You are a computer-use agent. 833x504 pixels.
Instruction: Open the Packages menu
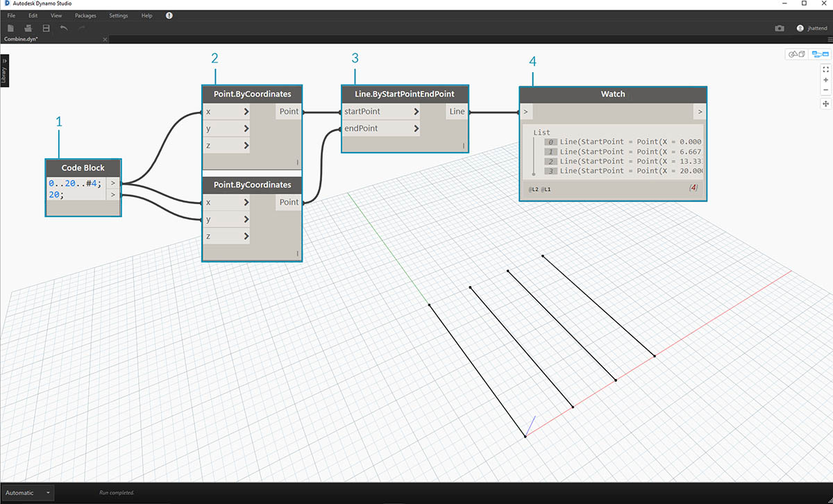85,15
